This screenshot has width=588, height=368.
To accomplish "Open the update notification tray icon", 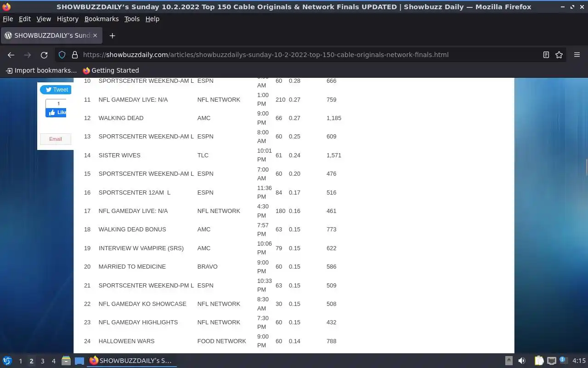I will pyautogui.click(x=564, y=361).
